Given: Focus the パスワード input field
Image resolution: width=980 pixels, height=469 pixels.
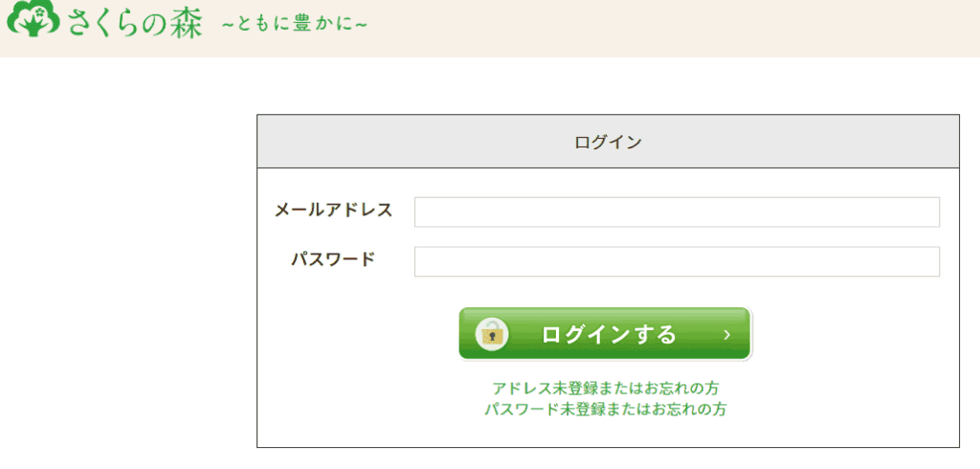Looking at the screenshot, I should tap(677, 261).
